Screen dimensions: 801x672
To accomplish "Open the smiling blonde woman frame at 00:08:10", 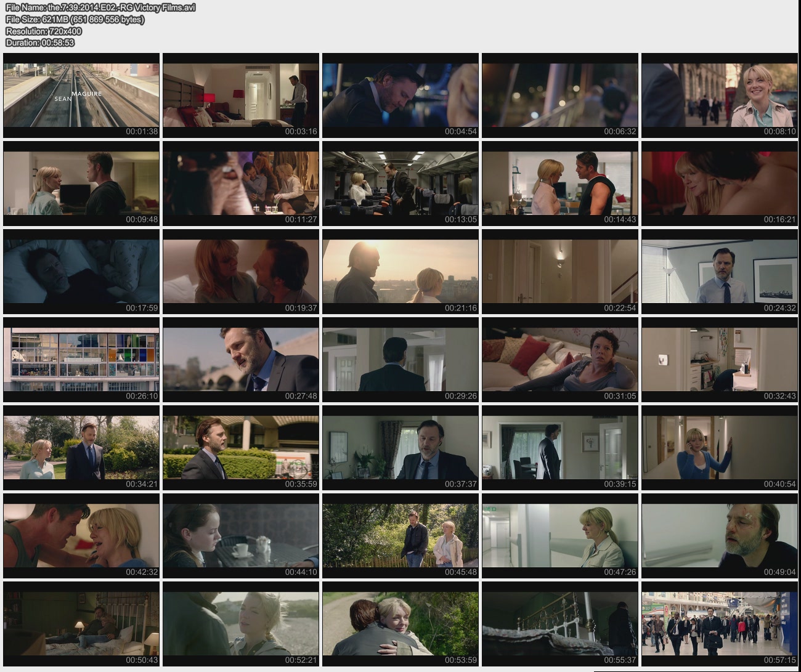I will coord(719,95).
